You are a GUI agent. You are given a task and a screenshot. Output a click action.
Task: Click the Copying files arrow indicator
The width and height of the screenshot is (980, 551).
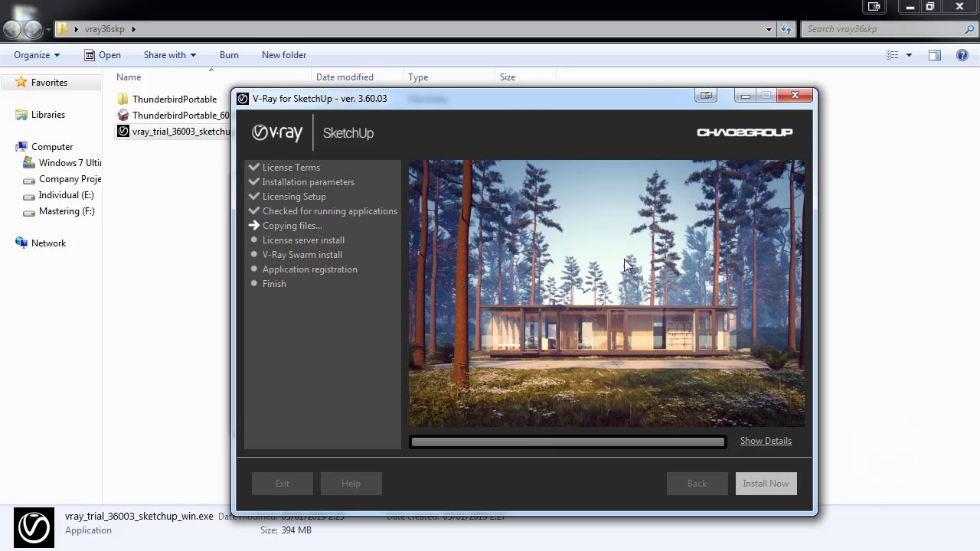click(254, 225)
